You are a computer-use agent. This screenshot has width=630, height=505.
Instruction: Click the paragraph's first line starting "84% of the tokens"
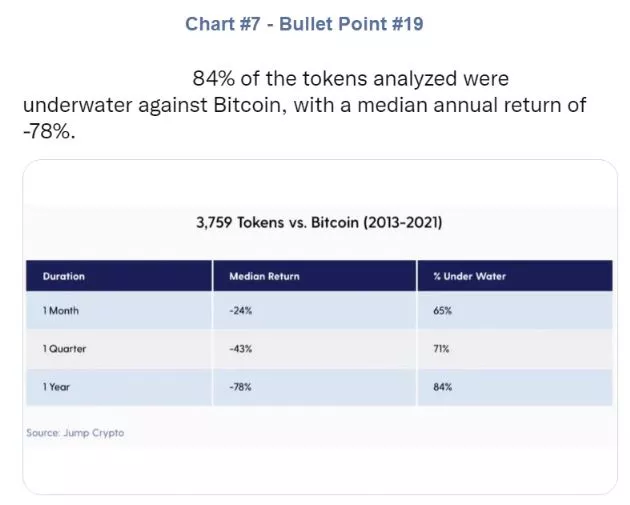tap(350, 78)
